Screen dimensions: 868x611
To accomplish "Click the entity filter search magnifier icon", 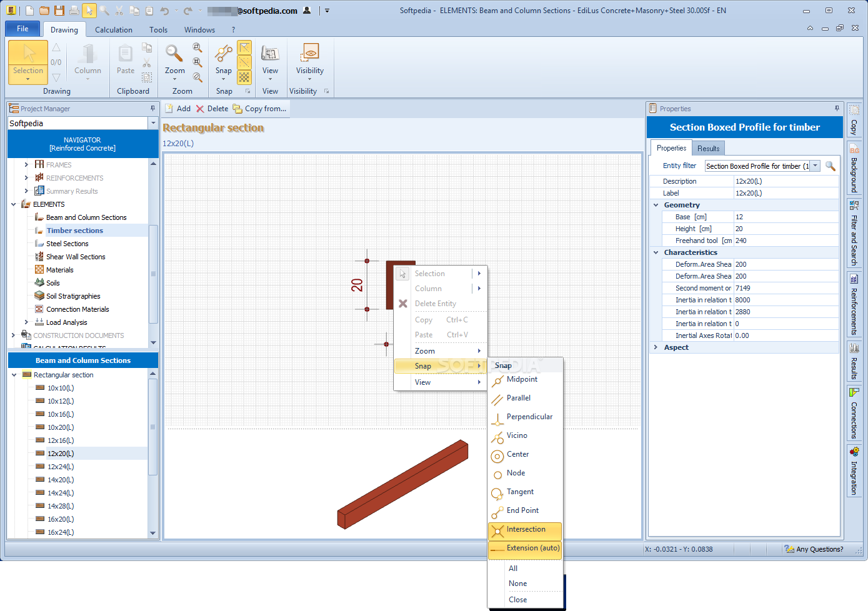I will coord(831,166).
